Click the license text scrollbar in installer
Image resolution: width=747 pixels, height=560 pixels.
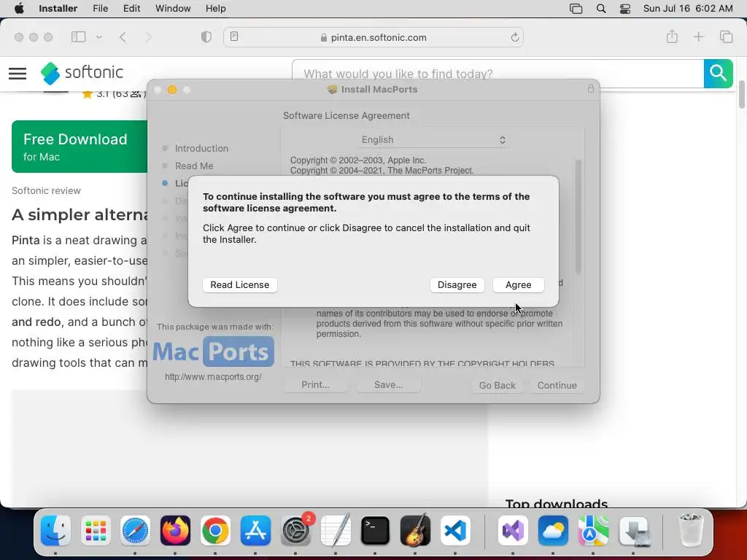tap(578, 217)
